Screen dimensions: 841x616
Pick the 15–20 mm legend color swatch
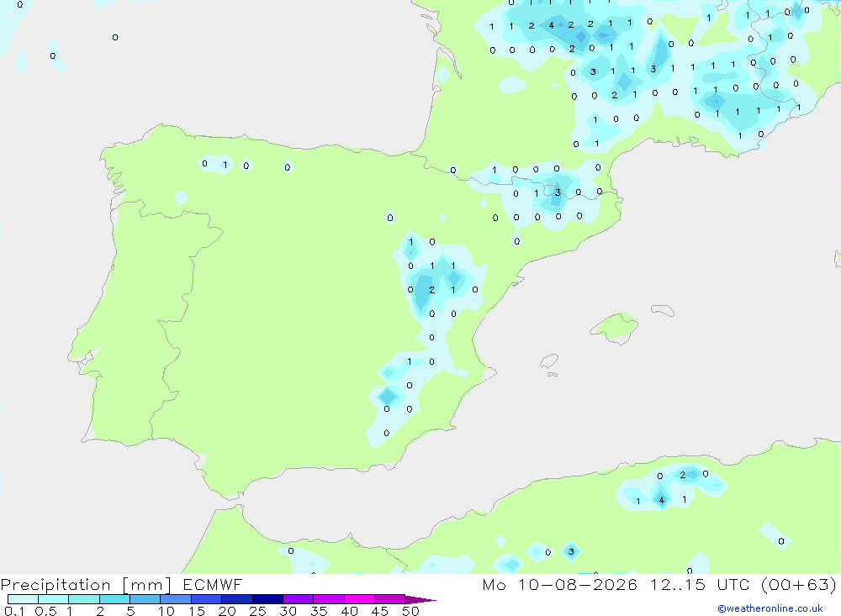coord(207,599)
